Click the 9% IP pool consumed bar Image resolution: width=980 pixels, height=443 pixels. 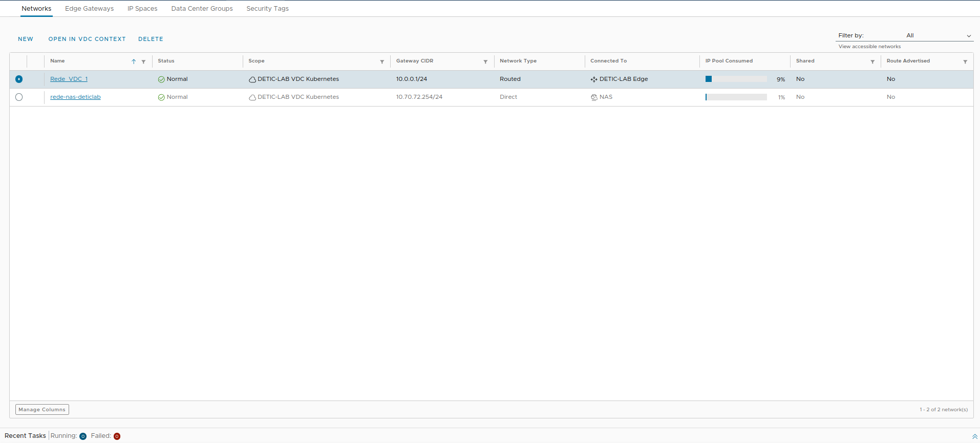tap(736, 79)
